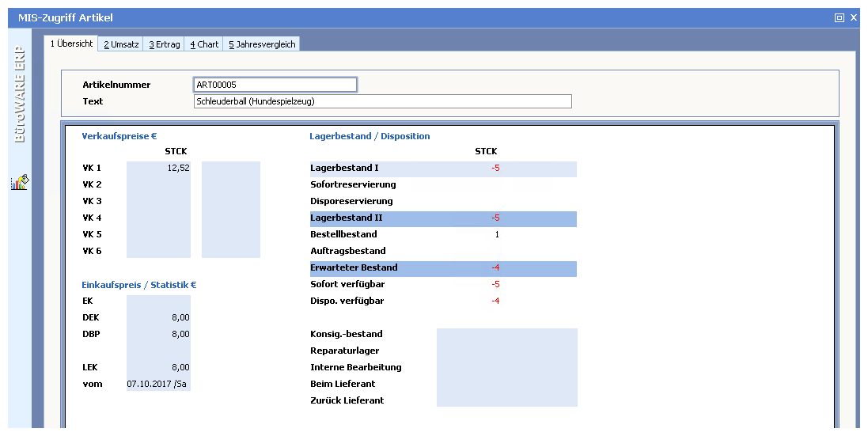Focus the Text field containing Schleuderball

coord(382,101)
